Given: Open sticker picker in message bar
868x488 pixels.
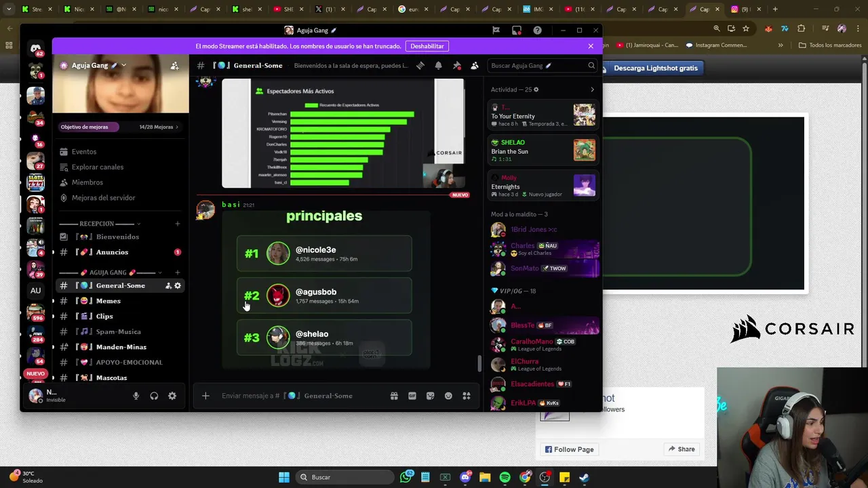Looking at the screenshot, I should [x=430, y=396].
